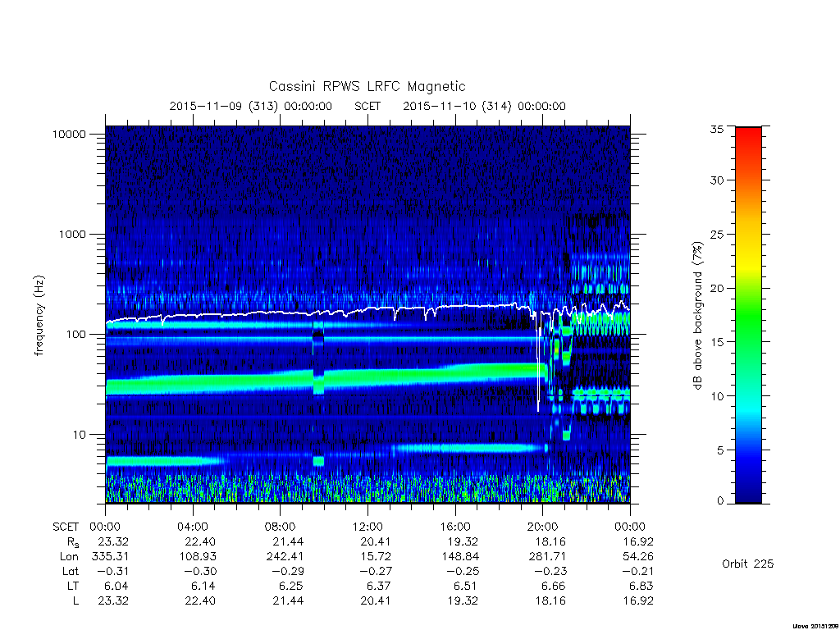This screenshot has height=630, width=840.
Task: Click the 'LT' row label
Action: click(x=73, y=586)
